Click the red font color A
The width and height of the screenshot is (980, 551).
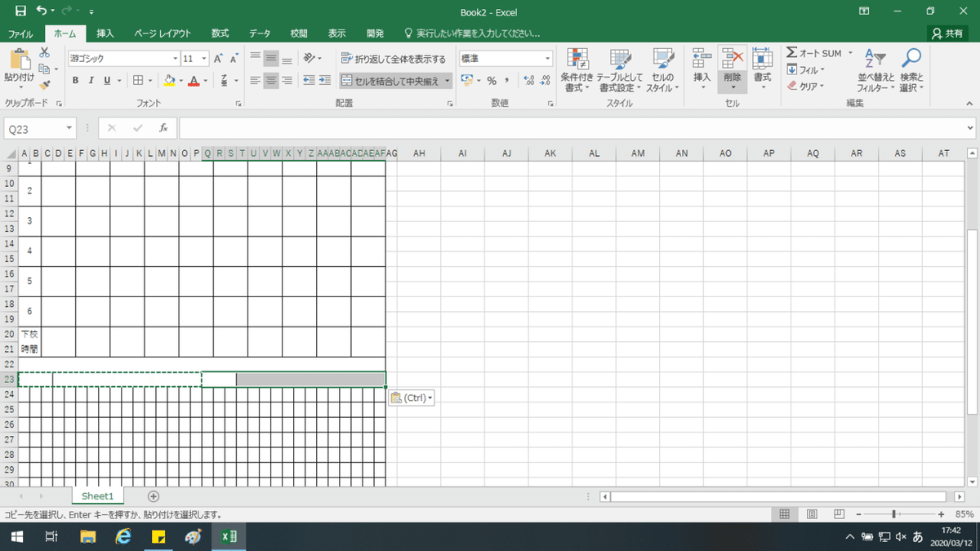194,80
